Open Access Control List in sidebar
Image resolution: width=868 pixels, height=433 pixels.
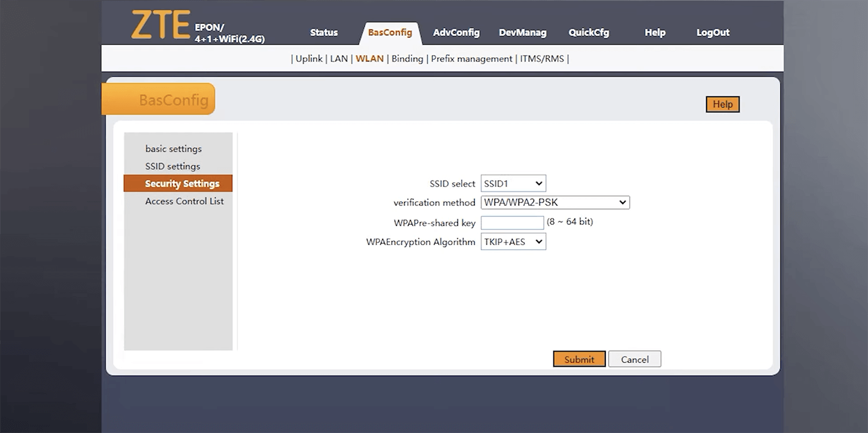click(x=184, y=201)
